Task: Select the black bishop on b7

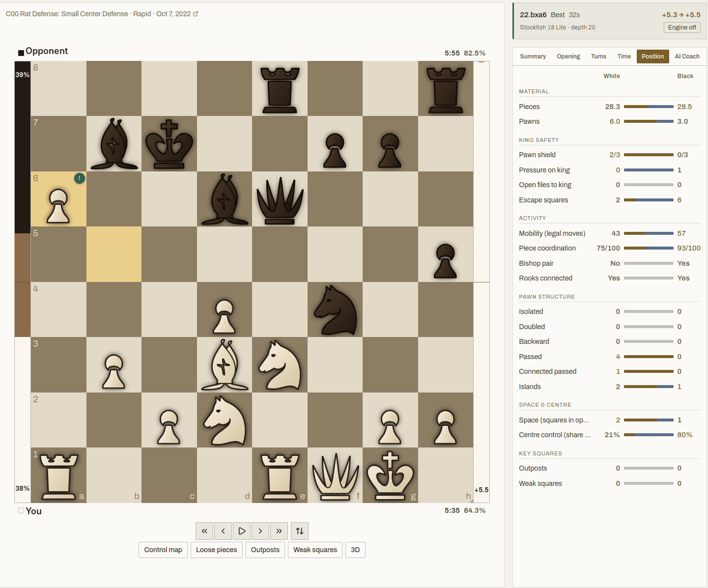Action: (x=114, y=144)
